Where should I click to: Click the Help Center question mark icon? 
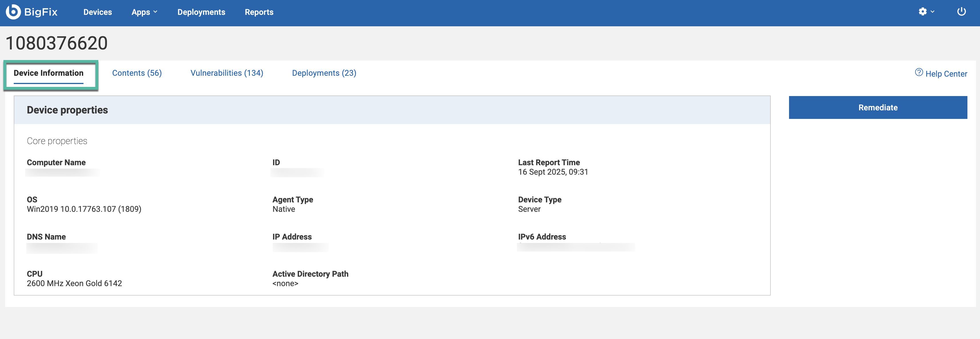coord(919,72)
